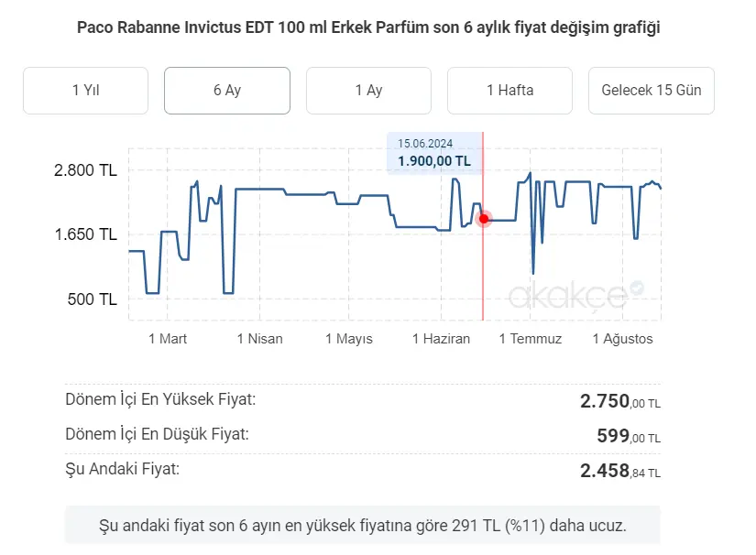Switch to the 1 Ay range

(x=369, y=91)
